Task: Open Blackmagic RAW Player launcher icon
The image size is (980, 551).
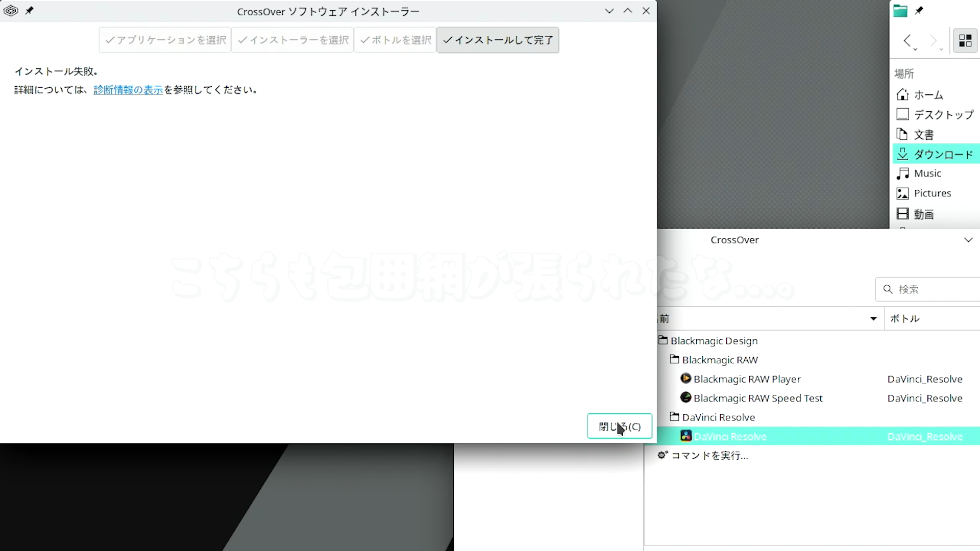Action: coord(685,379)
